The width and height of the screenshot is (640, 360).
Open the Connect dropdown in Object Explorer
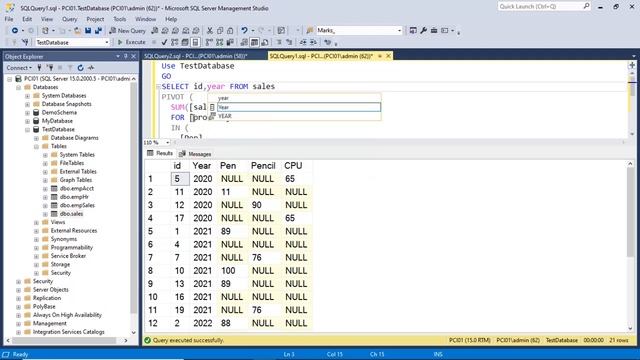click(x=19, y=68)
